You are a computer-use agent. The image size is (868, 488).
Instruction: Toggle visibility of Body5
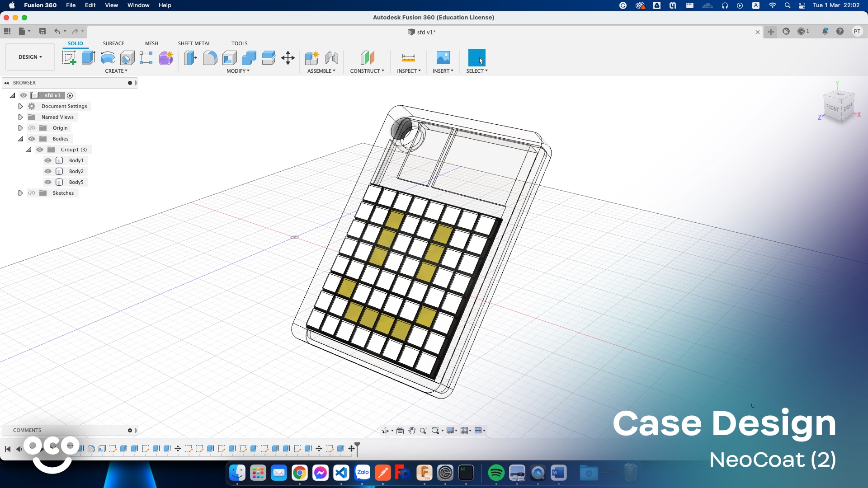pyautogui.click(x=48, y=182)
